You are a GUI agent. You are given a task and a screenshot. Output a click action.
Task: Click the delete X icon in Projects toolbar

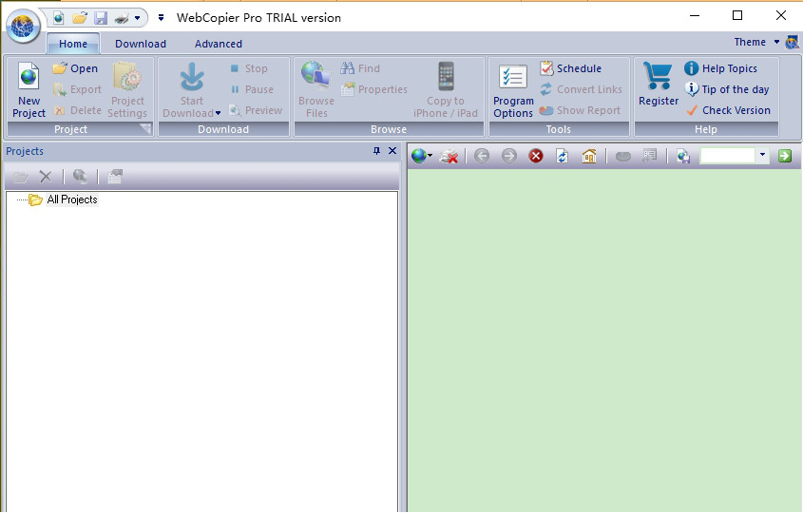click(46, 177)
